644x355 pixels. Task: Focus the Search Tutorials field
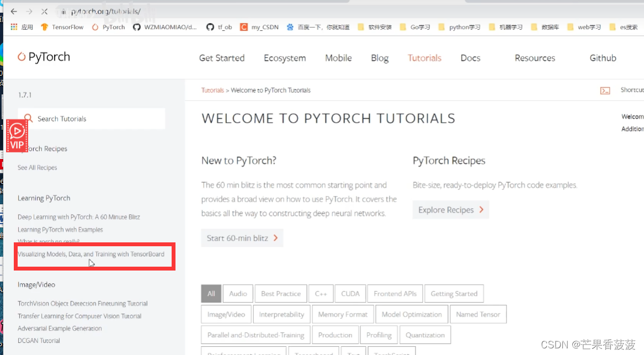point(92,119)
